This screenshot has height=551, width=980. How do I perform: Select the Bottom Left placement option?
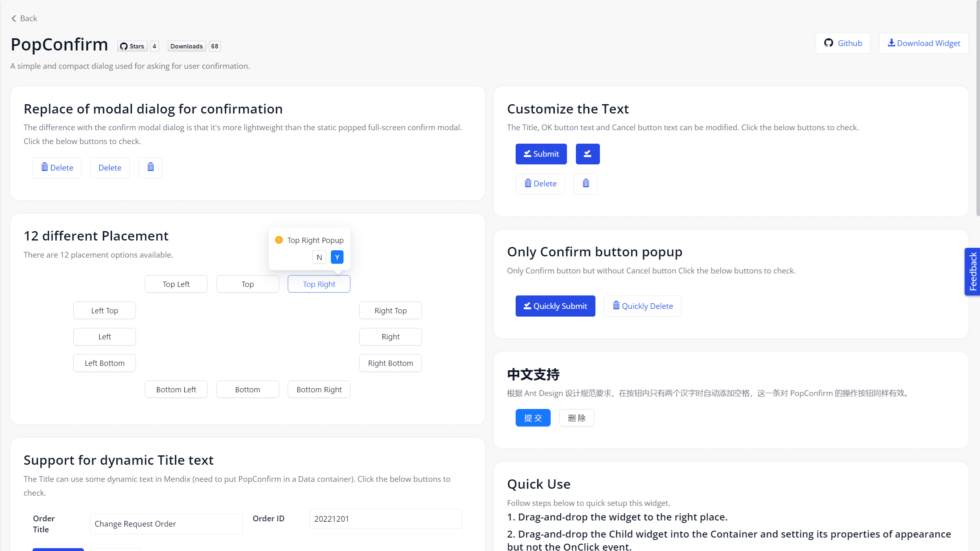(176, 389)
